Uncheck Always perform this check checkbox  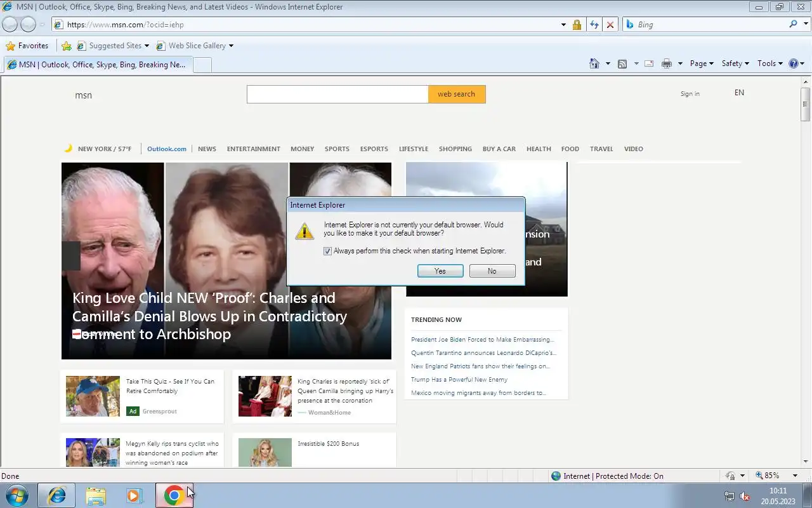click(327, 251)
